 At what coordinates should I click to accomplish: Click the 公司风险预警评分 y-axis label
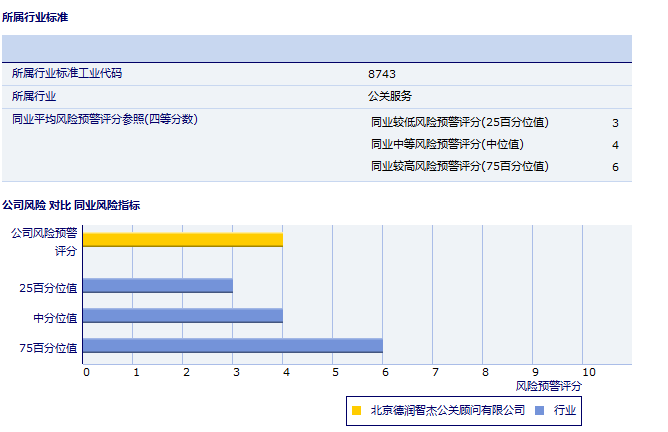pos(44,241)
